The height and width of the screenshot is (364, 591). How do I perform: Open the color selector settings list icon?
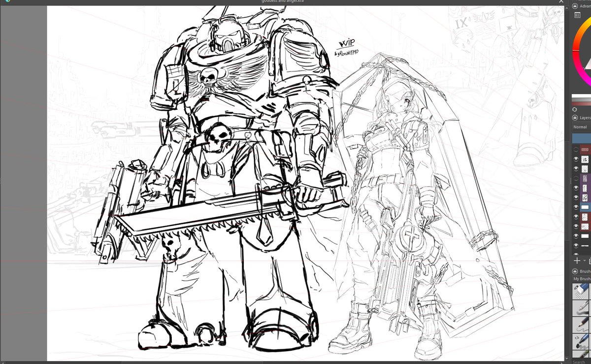tap(577, 16)
